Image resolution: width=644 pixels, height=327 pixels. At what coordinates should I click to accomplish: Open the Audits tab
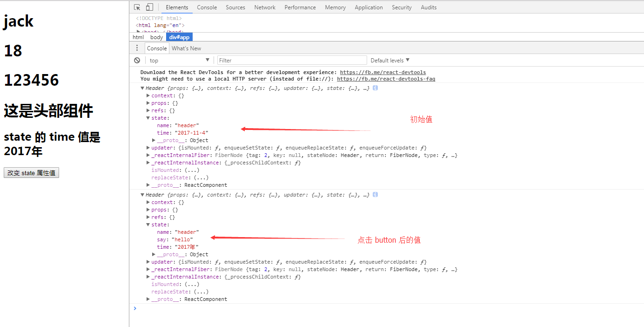[x=429, y=7]
